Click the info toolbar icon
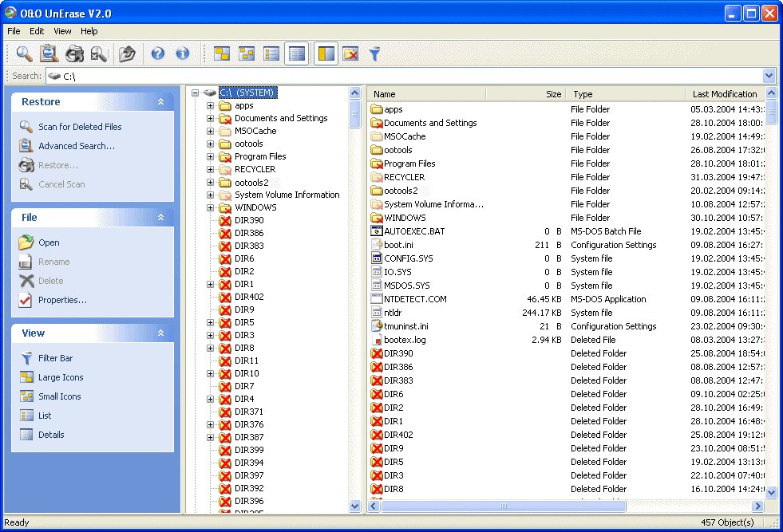The width and height of the screenshot is (783, 532). [183, 53]
